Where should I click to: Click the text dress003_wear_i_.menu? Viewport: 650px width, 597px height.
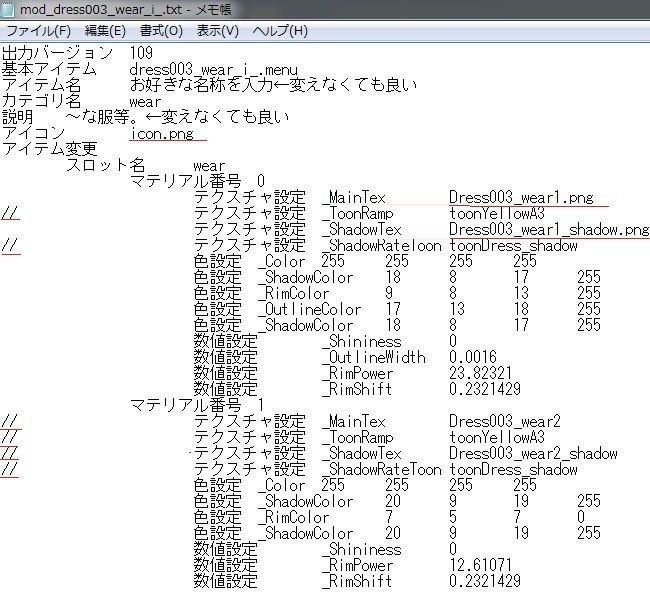tap(213, 69)
